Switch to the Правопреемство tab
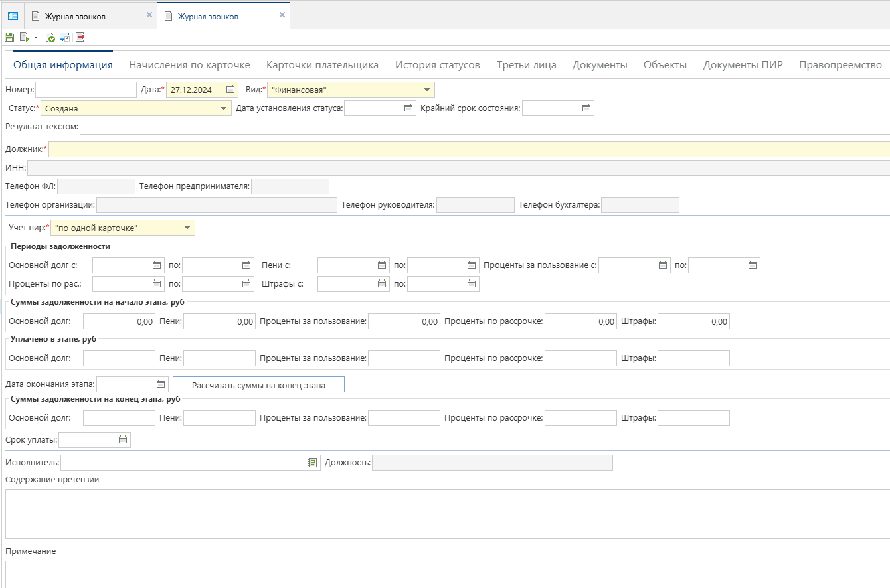 [840, 65]
